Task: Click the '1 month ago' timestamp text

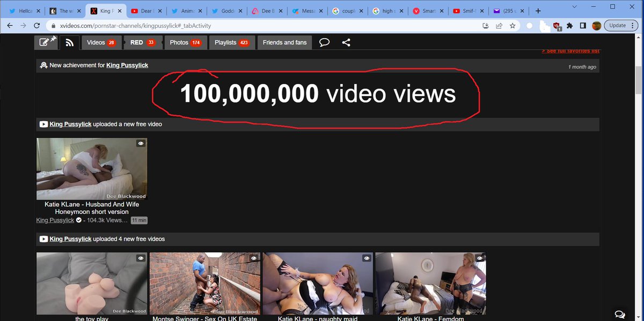Action: point(582,67)
